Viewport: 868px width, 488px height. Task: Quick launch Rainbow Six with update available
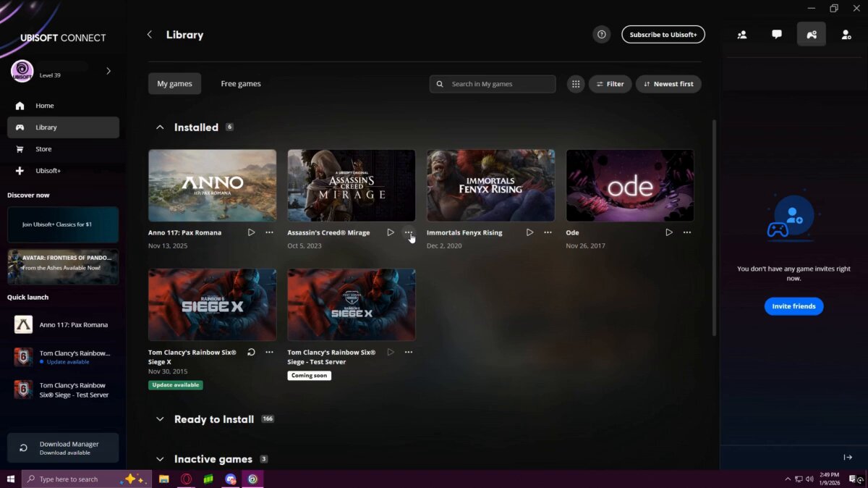pyautogui.click(x=63, y=357)
